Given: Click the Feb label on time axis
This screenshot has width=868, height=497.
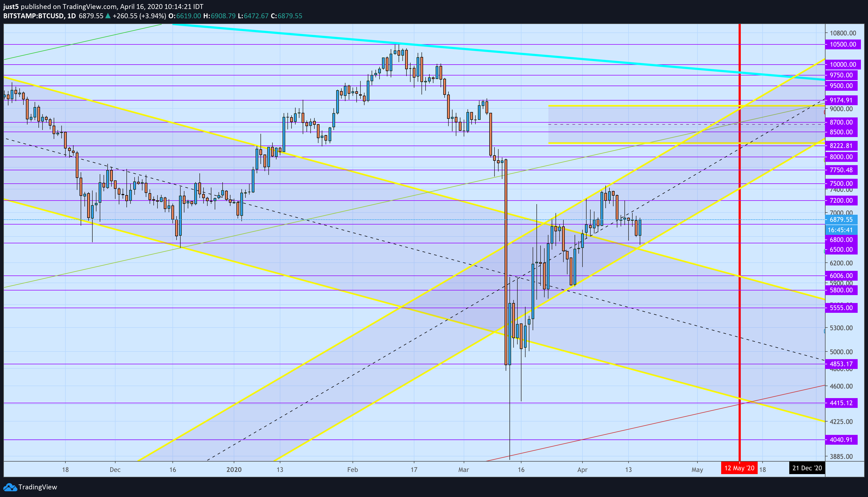Looking at the screenshot, I should click(x=353, y=470).
